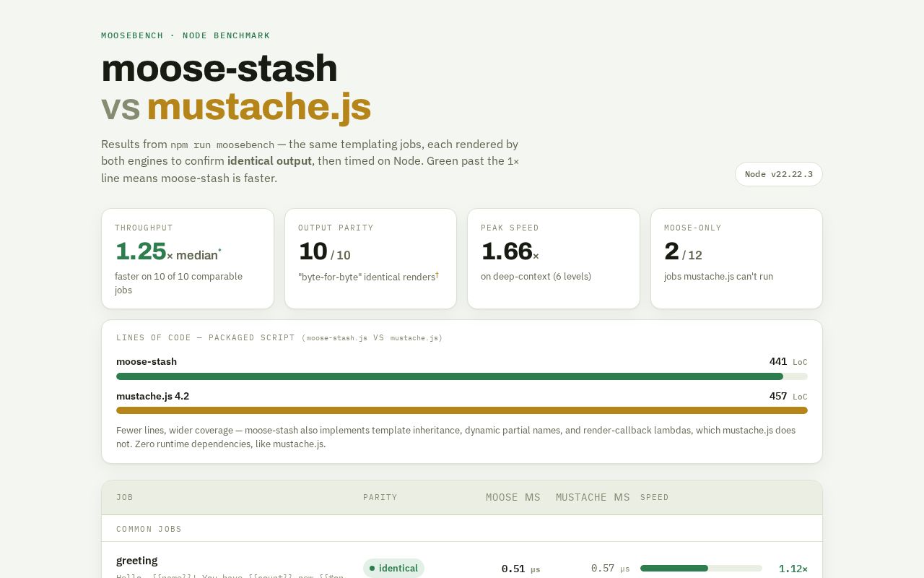This screenshot has width=924, height=578.
Task: Select the Moose-Only 2 / 12 card
Action: pyautogui.click(x=736, y=259)
